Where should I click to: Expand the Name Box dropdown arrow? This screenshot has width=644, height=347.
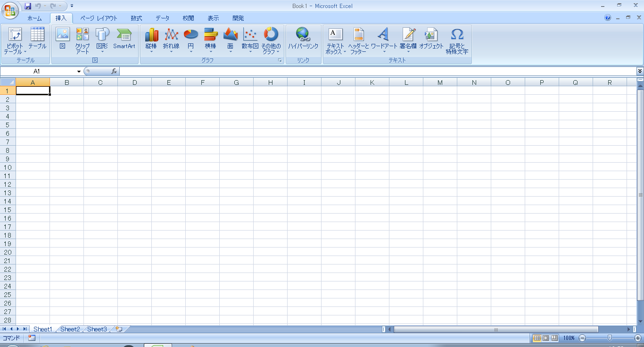pos(79,71)
